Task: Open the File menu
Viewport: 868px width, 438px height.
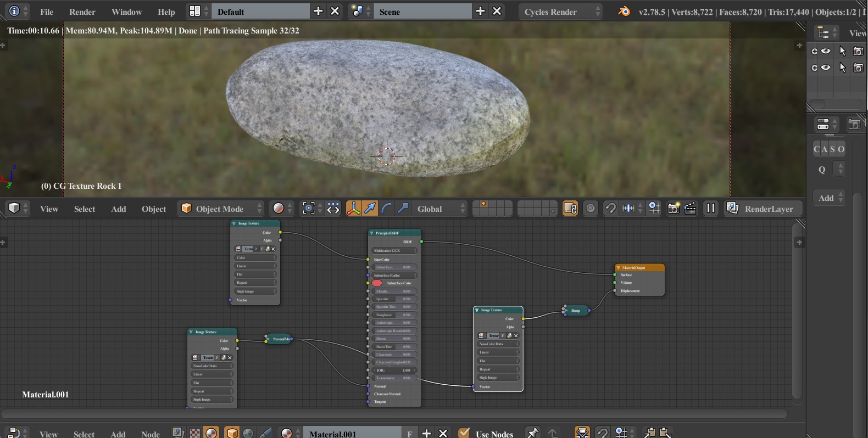Action: 47,12
